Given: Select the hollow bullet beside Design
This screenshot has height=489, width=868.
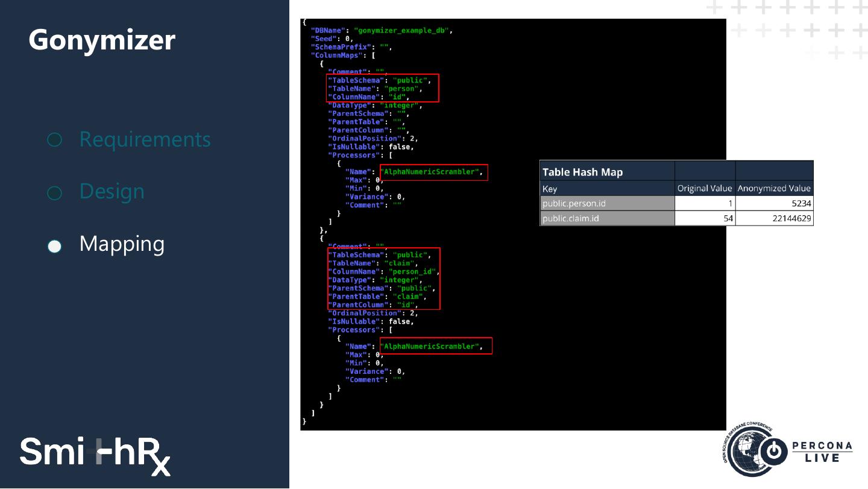Looking at the screenshot, I should pyautogui.click(x=54, y=192).
